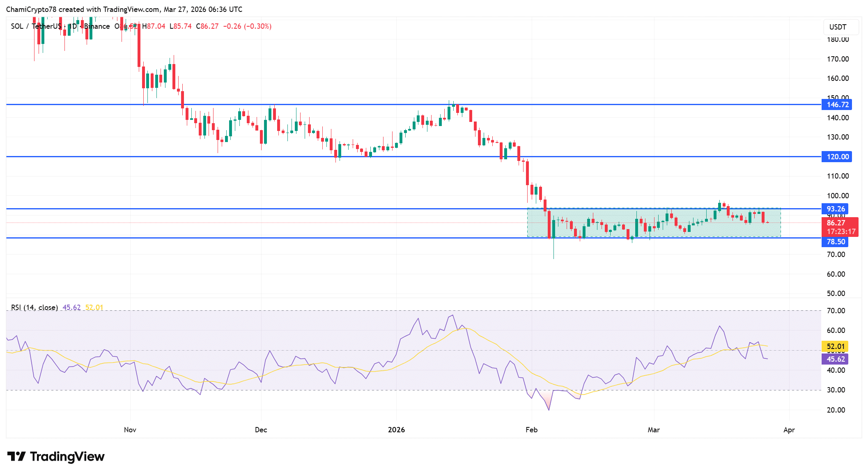The image size is (868, 475).
Task: Select the 120.00 horizontal line label
Action: [x=837, y=157]
